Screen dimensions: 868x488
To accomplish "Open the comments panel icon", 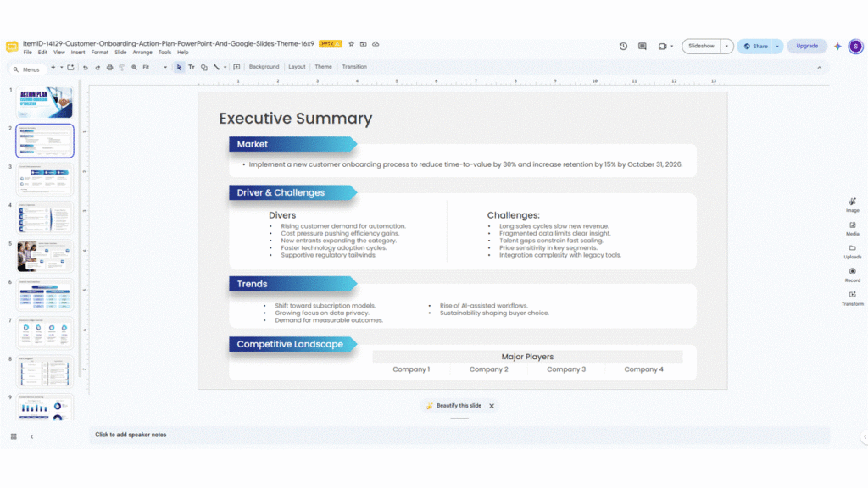I will [x=643, y=47].
